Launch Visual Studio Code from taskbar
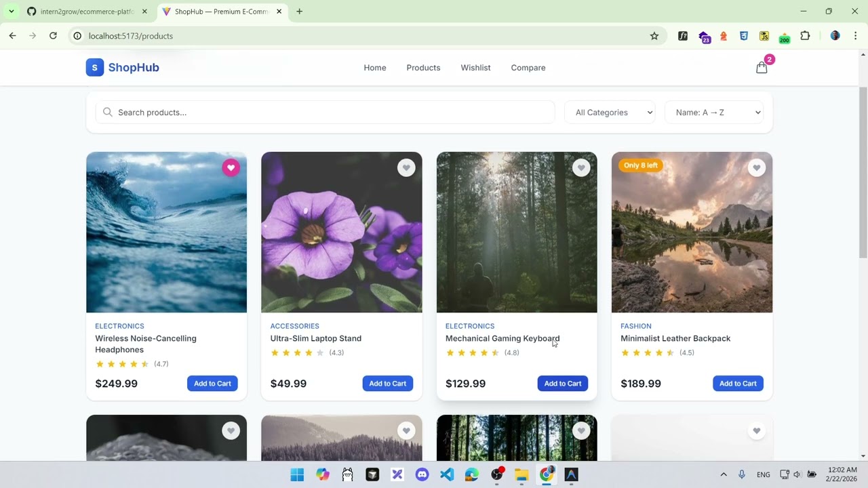Image resolution: width=868 pixels, height=488 pixels. pos(447,474)
